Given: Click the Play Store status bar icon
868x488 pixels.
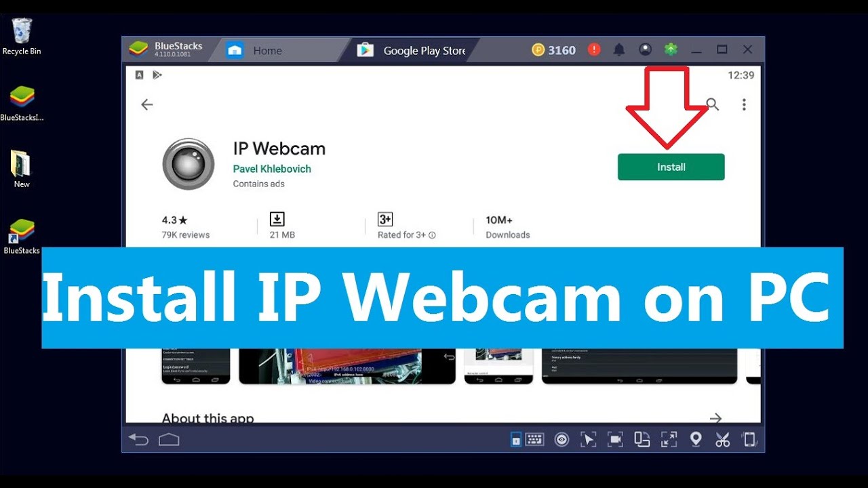Looking at the screenshot, I should click(157, 75).
